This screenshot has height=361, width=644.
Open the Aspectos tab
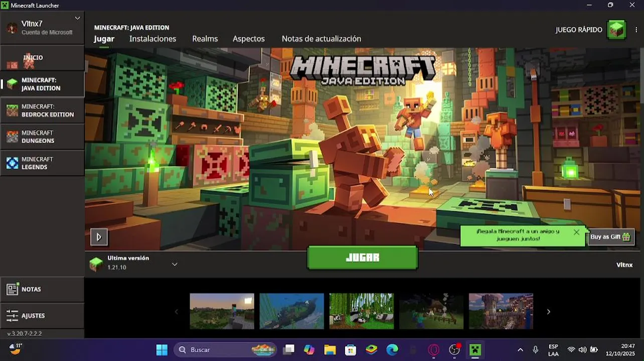click(249, 39)
